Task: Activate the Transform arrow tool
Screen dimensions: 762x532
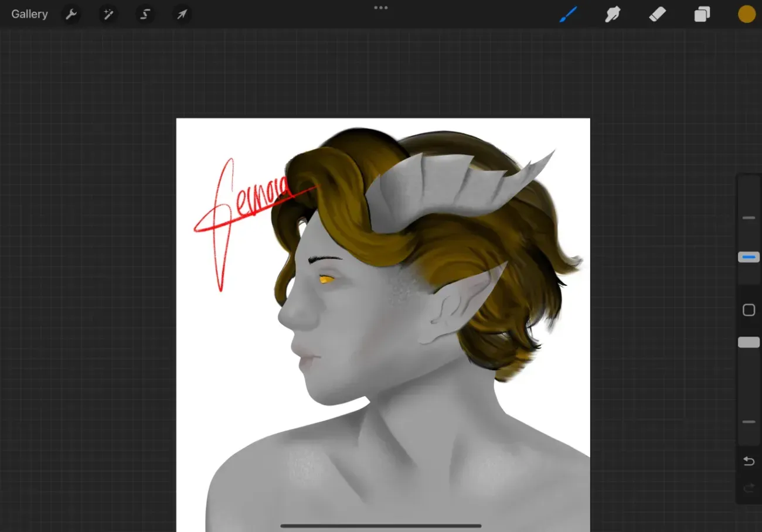Action: point(181,13)
